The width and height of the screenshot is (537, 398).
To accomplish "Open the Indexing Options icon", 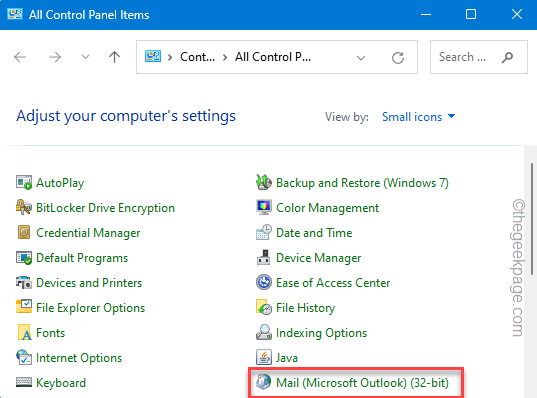I will (264, 332).
